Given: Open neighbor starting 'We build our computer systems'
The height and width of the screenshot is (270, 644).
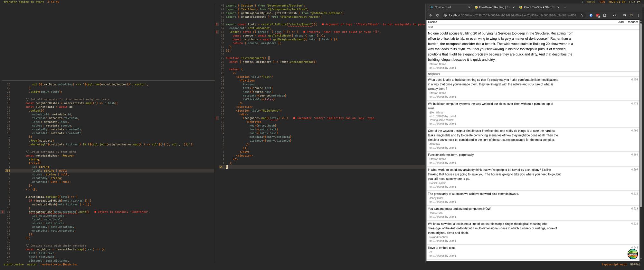Looking at the screenshot, I should pyautogui.click(x=490, y=106).
